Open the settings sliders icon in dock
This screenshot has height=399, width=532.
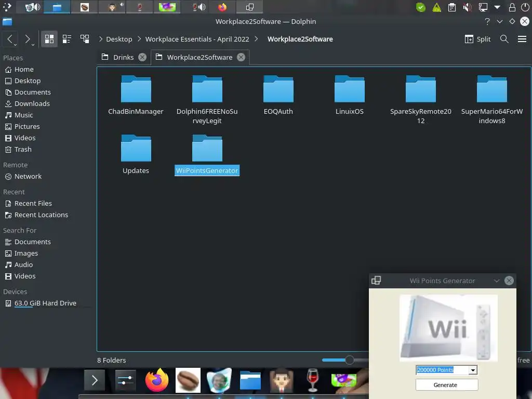[126, 380]
